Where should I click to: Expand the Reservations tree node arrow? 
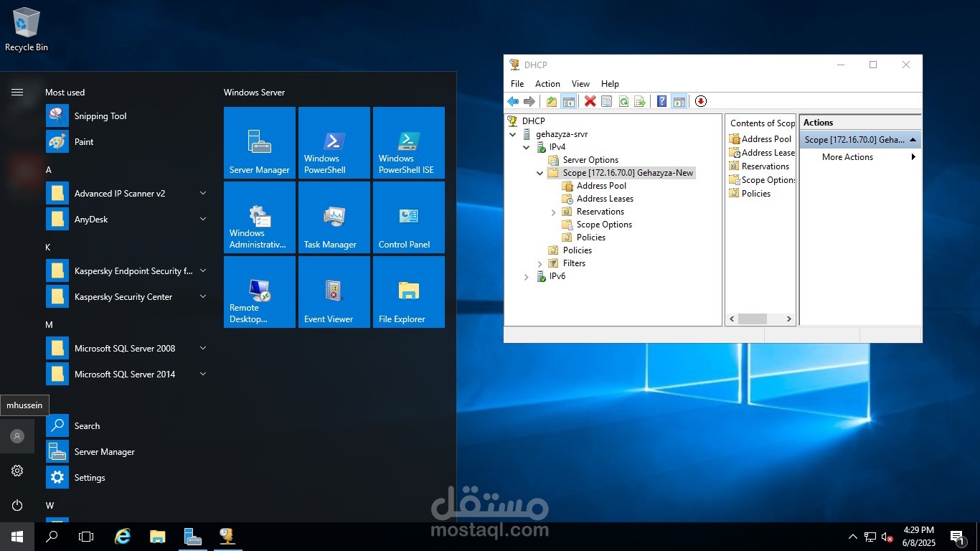point(553,212)
